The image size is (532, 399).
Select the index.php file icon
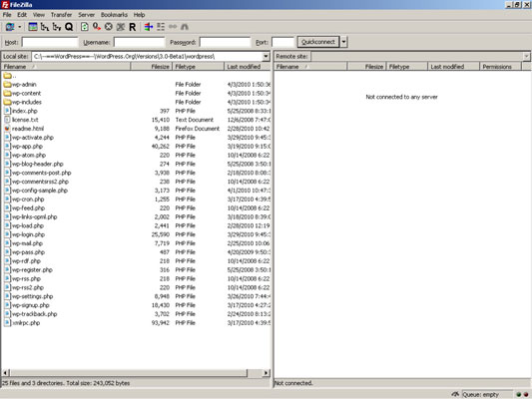(x=7, y=111)
